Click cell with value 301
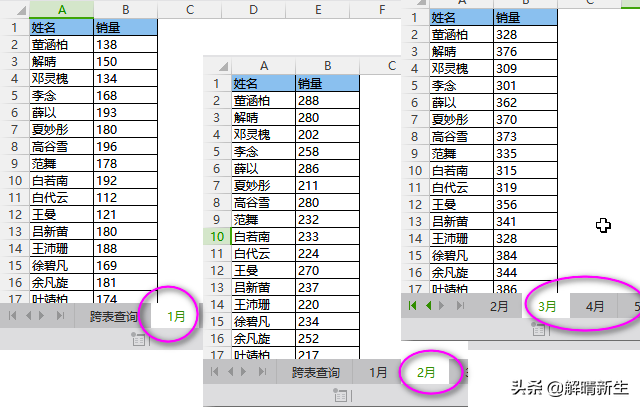The image size is (640, 407). (526, 85)
